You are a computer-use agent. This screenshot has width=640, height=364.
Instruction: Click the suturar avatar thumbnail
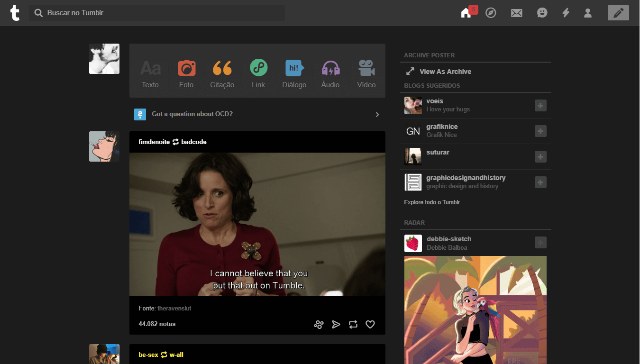pyautogui.click(x=413, y=157)
